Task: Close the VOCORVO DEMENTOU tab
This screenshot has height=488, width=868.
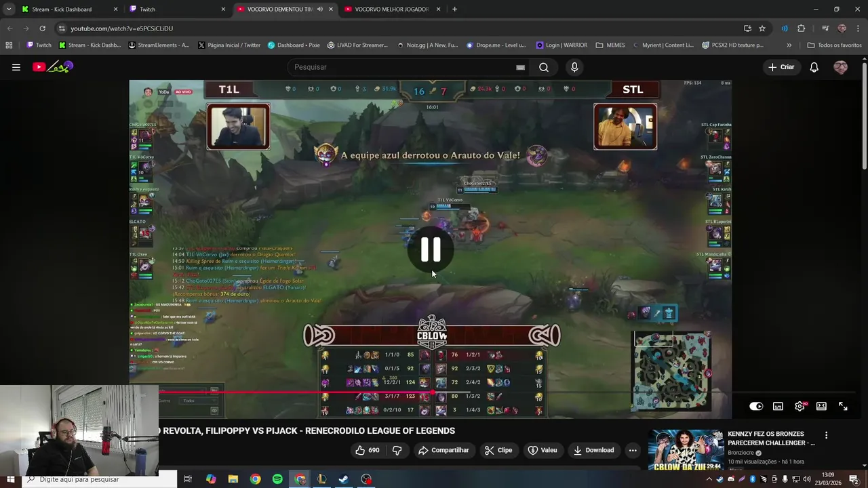Action: point(331,9)
